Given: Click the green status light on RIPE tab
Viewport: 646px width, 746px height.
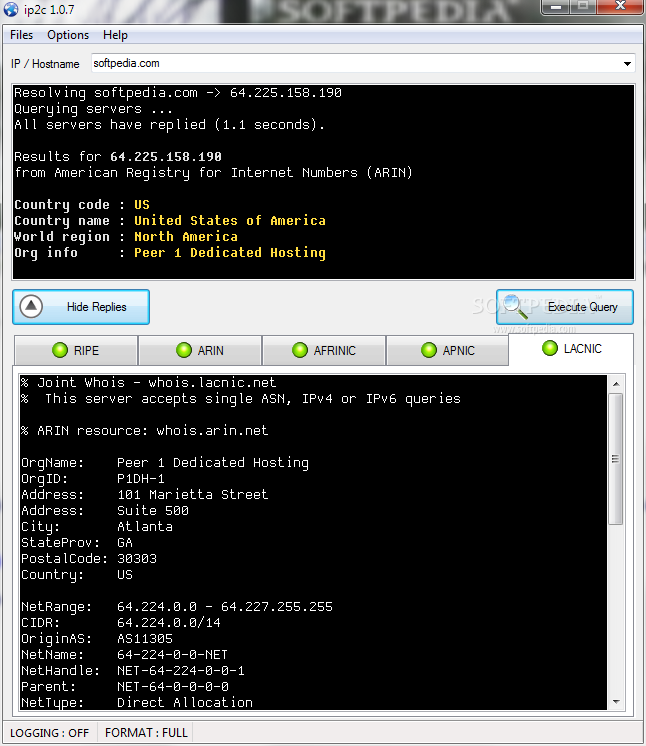Looking at the screenshot, I should (60, 350).
